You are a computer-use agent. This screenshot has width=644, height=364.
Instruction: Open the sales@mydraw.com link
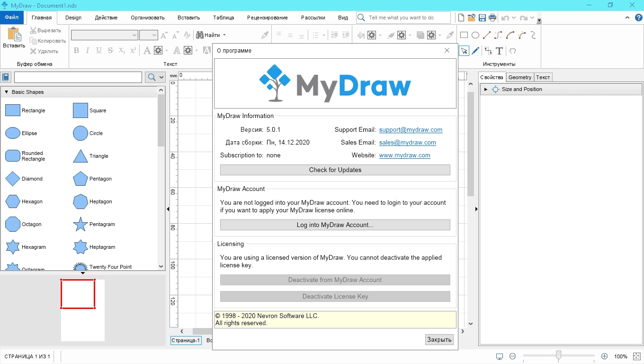408,142
